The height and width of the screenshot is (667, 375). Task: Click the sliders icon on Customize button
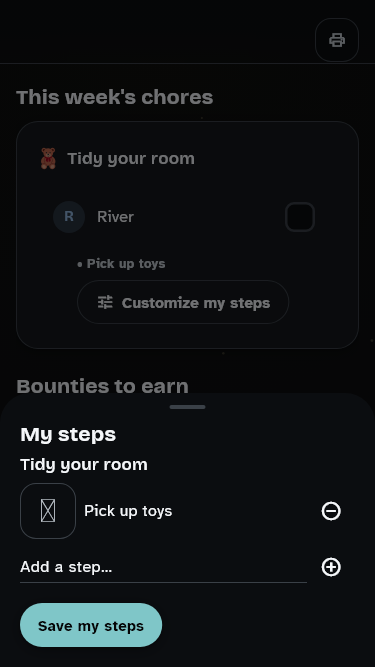tap(105, 302)
